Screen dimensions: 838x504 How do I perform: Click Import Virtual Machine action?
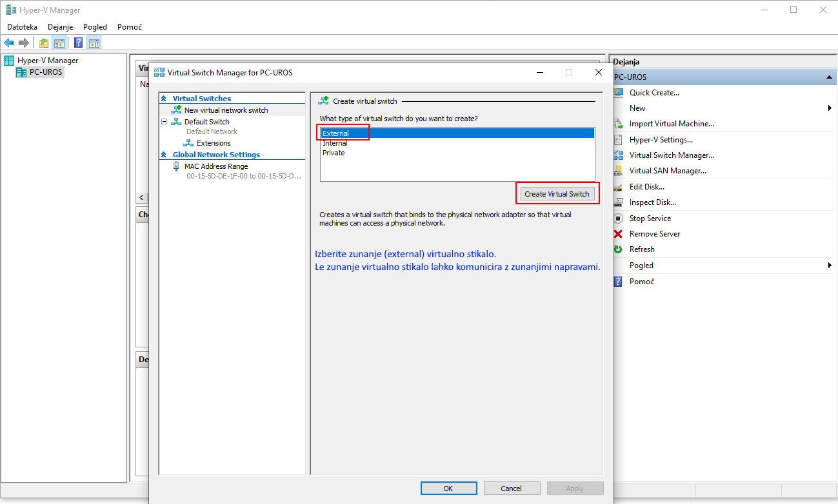click(672, 124)
